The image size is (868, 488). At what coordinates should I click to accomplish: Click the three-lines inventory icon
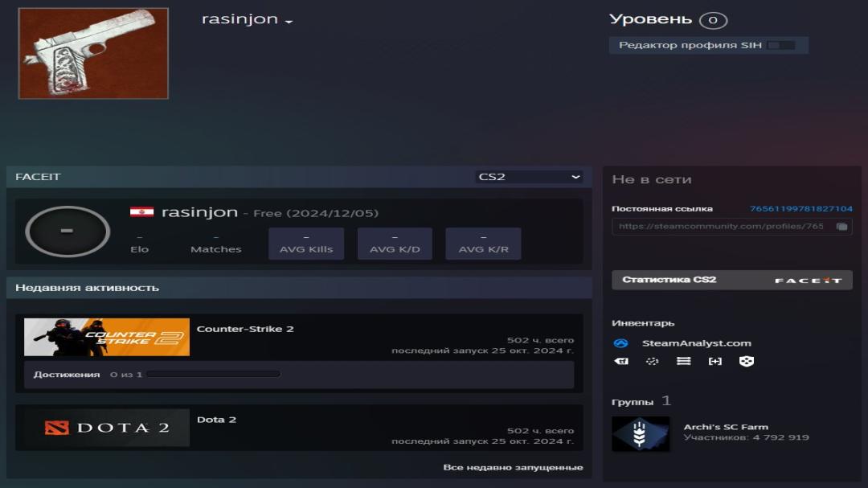coord(684,361)
